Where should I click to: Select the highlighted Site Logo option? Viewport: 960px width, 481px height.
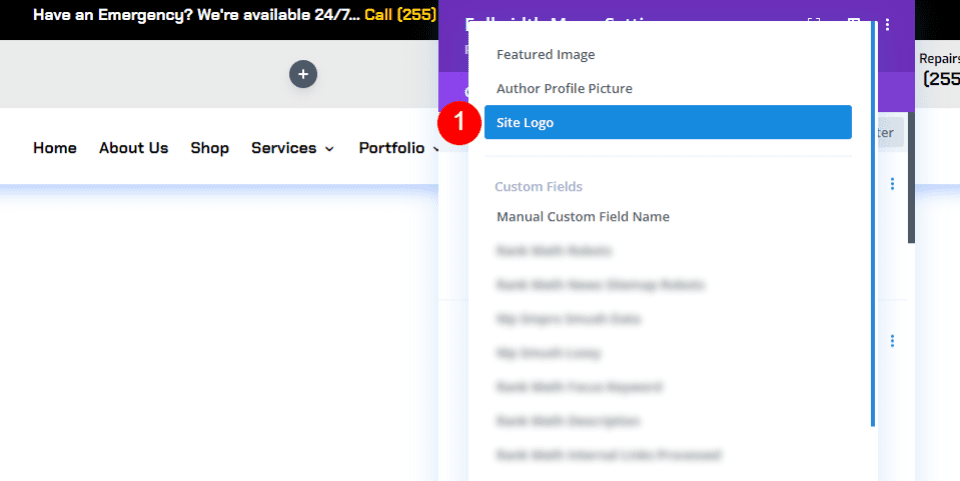coord(667,123)
